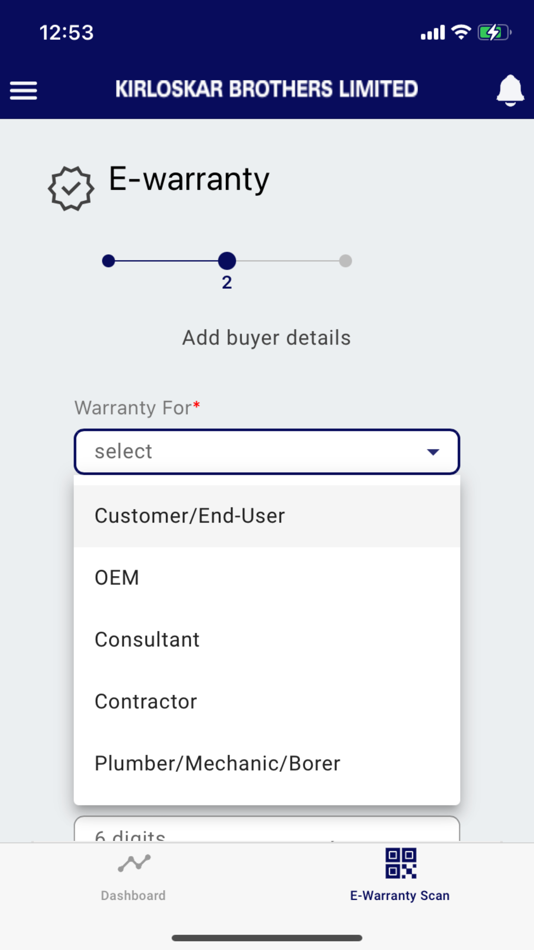Viewport: 534px width, 950px height.
Task: Tap the battery charging indicator
Action: click(494, 33)
